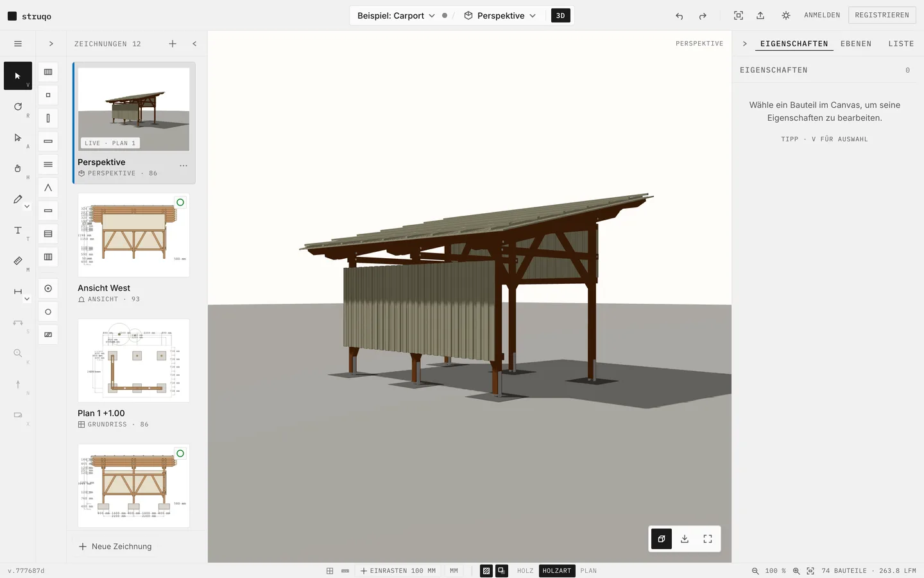Zoom in with the magnifier plus icon
The width and height of the screenshot is (924, 578).
pos(796,571)
